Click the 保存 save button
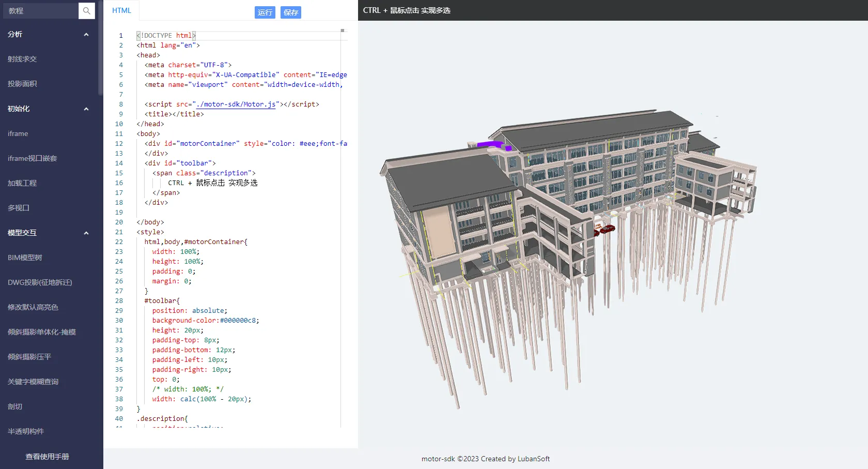Screen dimensions: 868x469 (x=291, y=12)
